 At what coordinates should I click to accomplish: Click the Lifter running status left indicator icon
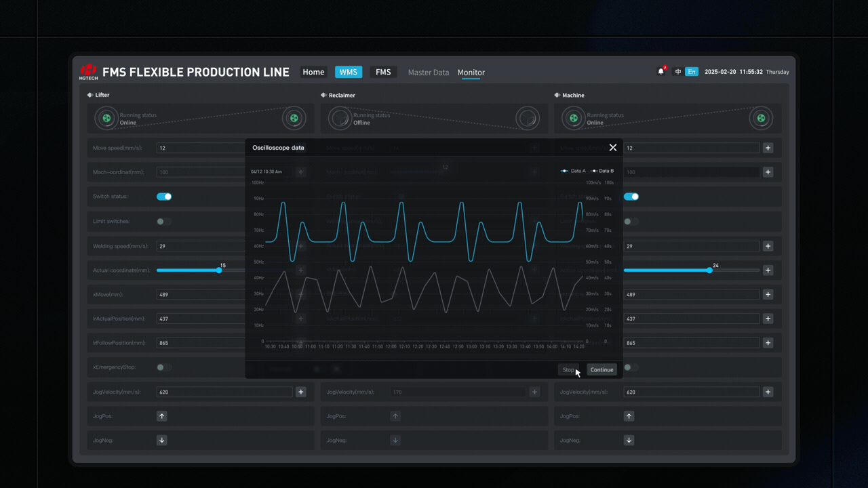pos(106,119)
